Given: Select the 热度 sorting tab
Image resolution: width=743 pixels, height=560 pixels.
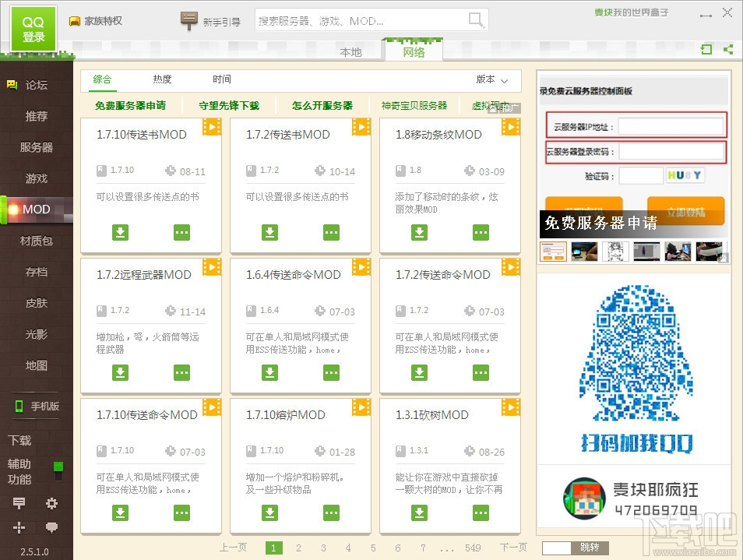Looking at the screenshot, I should [162, 79].
